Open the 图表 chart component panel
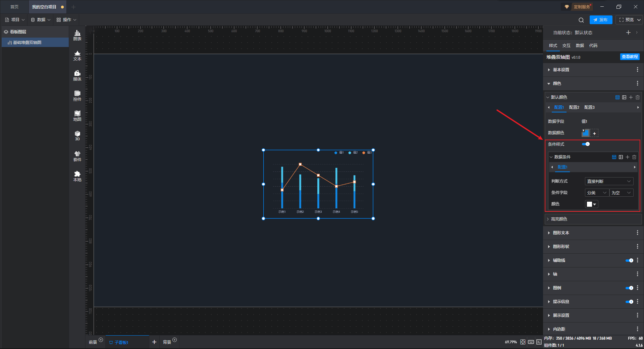 [x=77, y=35]
